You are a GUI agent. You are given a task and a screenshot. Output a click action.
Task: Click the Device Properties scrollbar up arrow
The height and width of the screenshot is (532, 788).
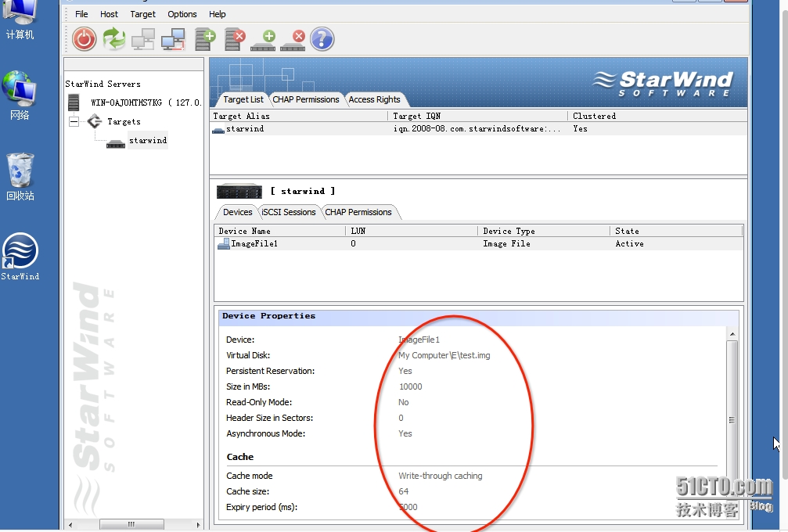pyautogui.click(x=732, y=334)
